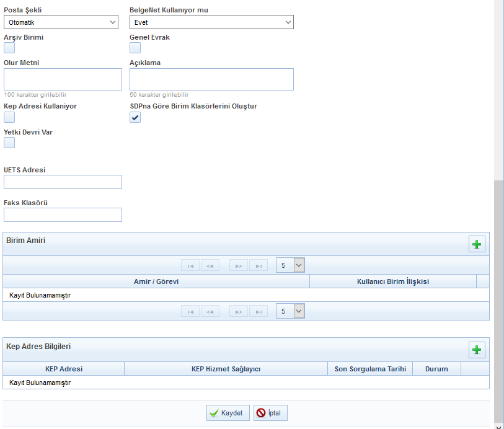This screenshot has width=504, height=429.
Task: Go to last page in top paginator
Action: 259,265
